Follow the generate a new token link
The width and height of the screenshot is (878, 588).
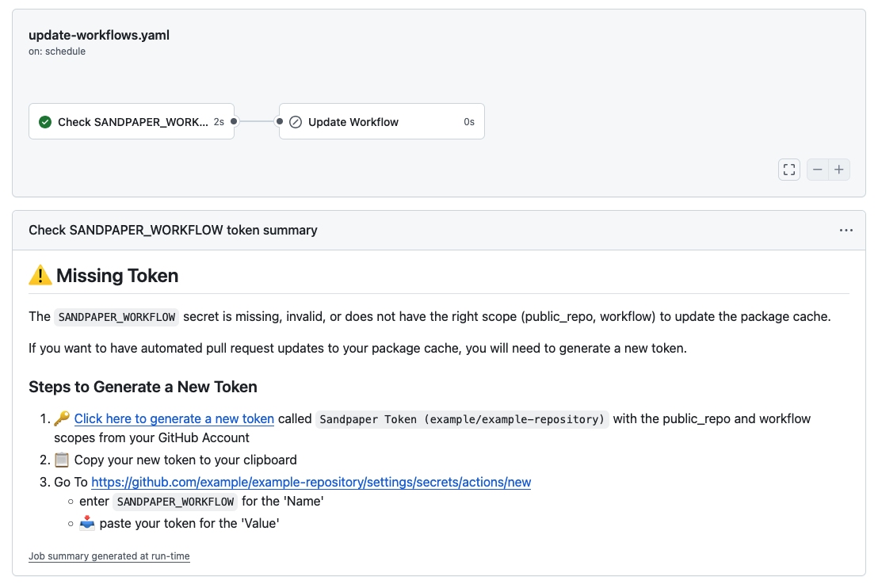[174, 418]
